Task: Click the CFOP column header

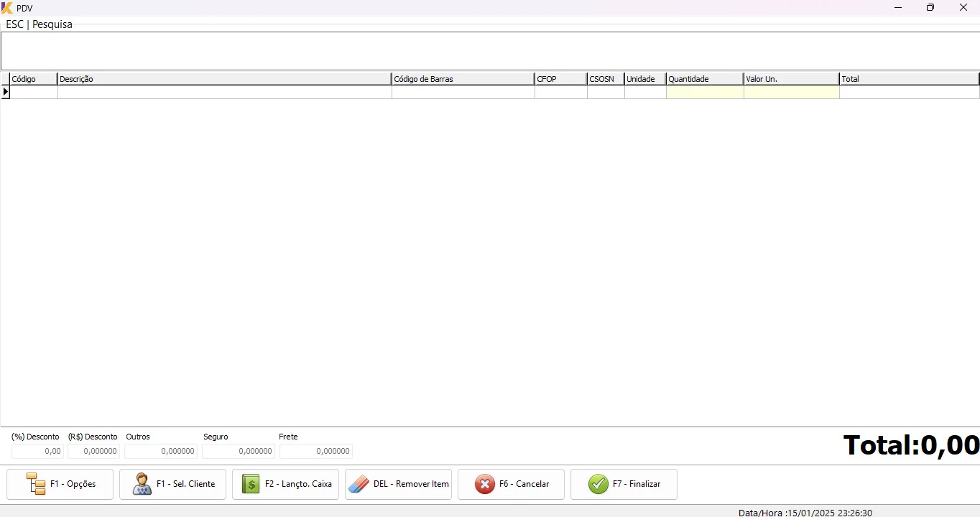Action: pos(560,79)
